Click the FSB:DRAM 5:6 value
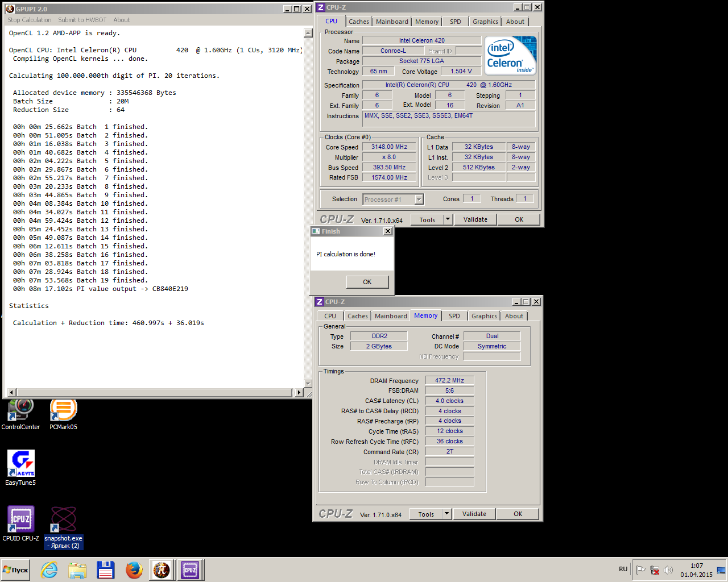The height and width of the screenshot is (582, 728). pos(450,390)
